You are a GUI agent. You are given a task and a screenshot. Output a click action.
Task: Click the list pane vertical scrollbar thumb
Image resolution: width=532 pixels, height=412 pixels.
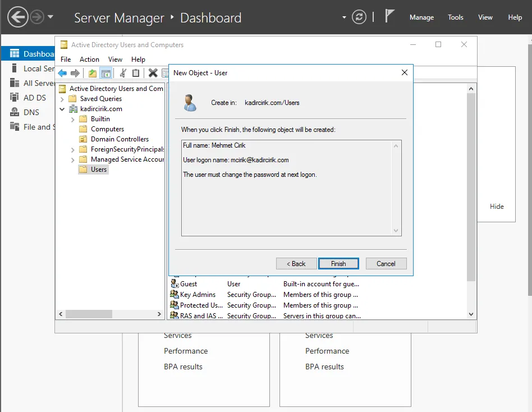pos(471,187)
